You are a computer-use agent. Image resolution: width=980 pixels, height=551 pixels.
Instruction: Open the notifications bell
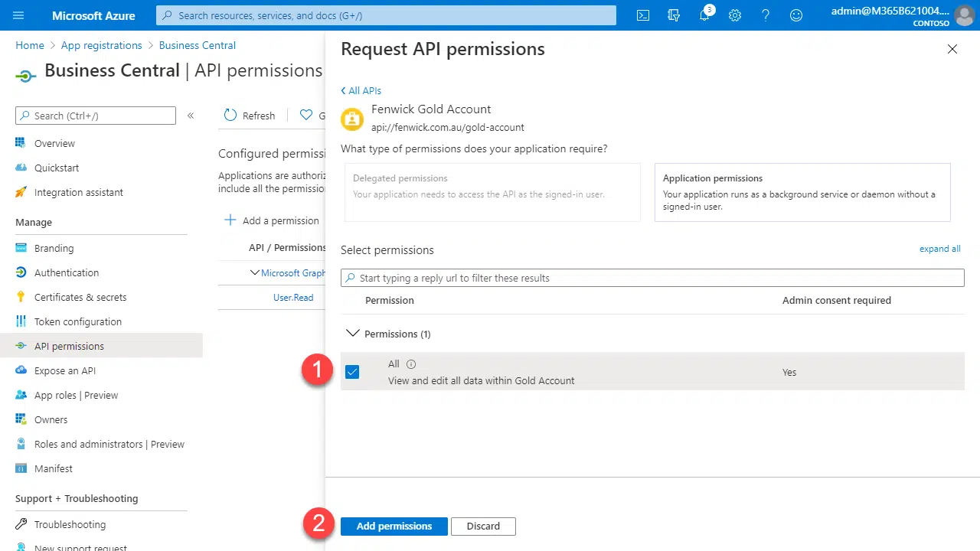point(704,15)
